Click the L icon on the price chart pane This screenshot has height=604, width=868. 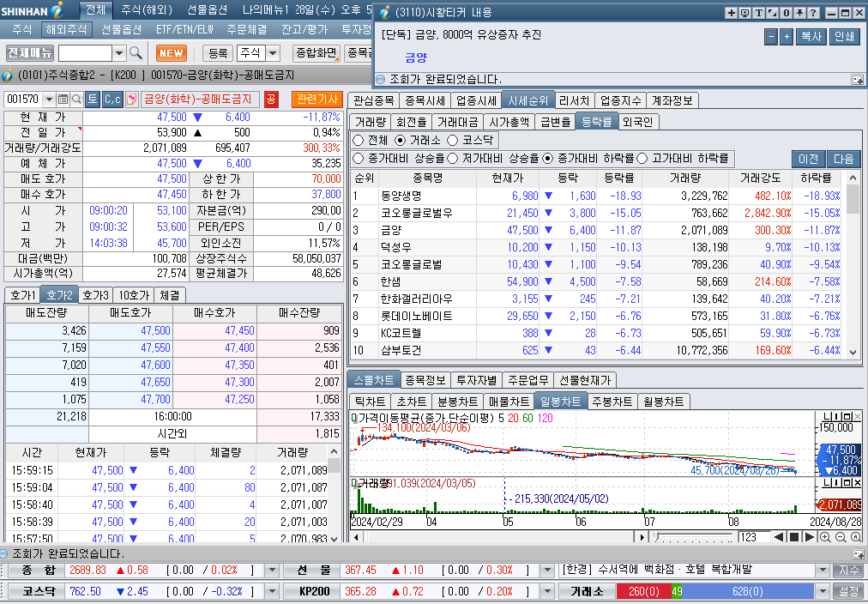(827, 416)
